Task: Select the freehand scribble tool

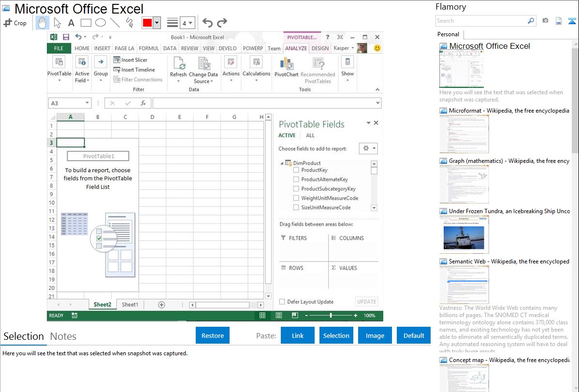Action: pyautogui.click(x=129, y=23)
